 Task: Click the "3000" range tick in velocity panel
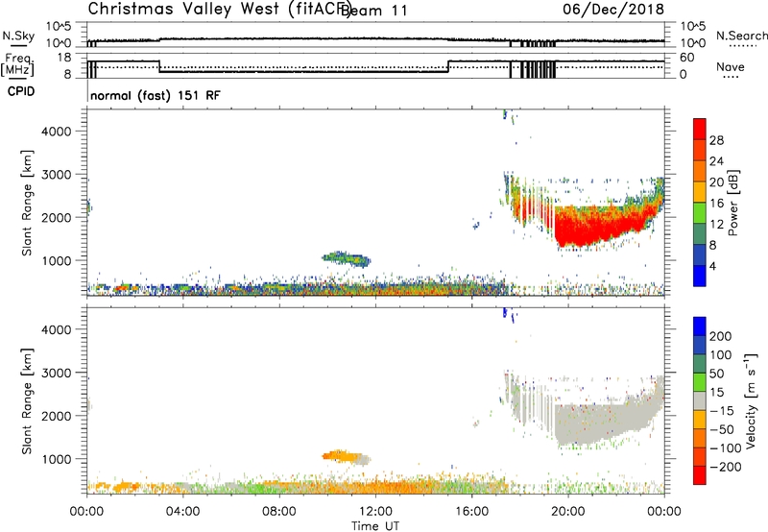56,373
